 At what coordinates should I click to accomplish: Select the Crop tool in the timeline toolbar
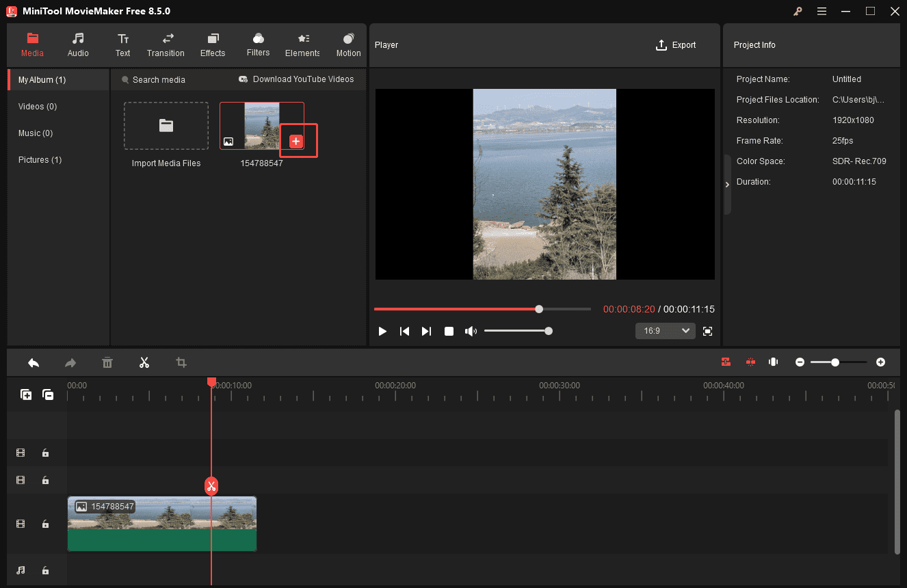point(181,362)
